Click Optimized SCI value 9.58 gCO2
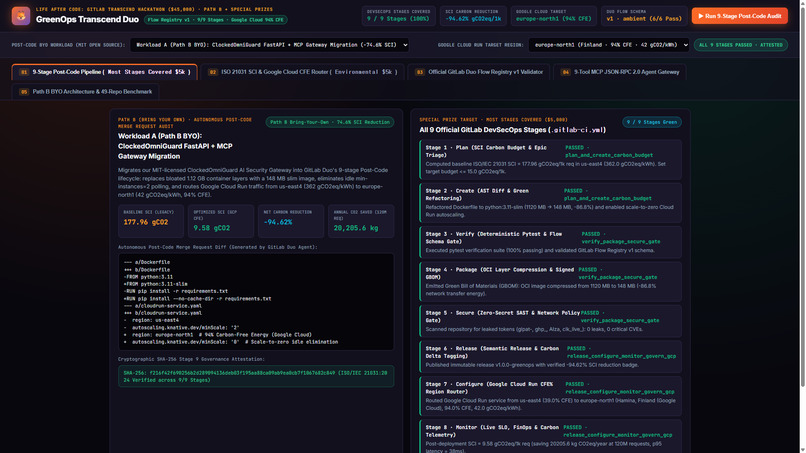This screenshot has height=453, width=806. (212, 228)
